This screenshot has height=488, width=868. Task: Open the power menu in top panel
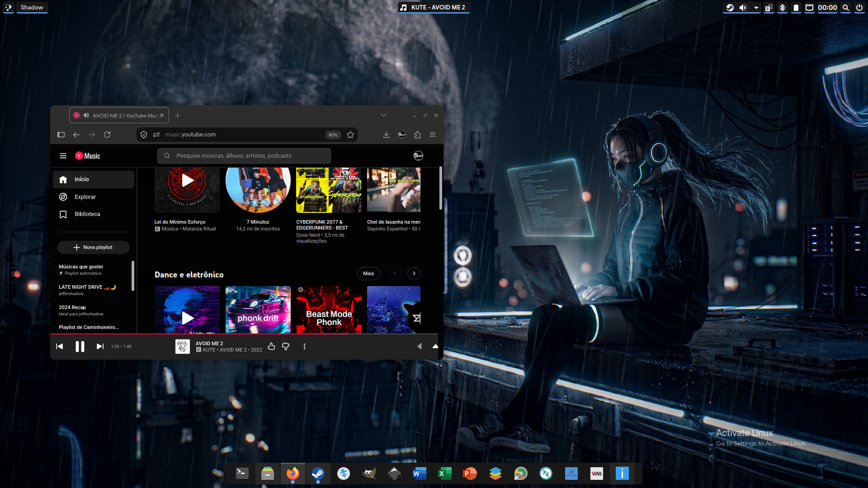pos(859,7)
